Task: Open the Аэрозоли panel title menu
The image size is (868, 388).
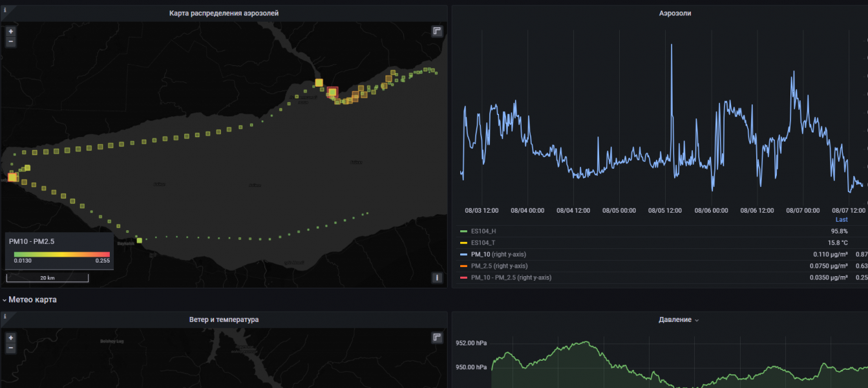Action: tap(675, 13)
